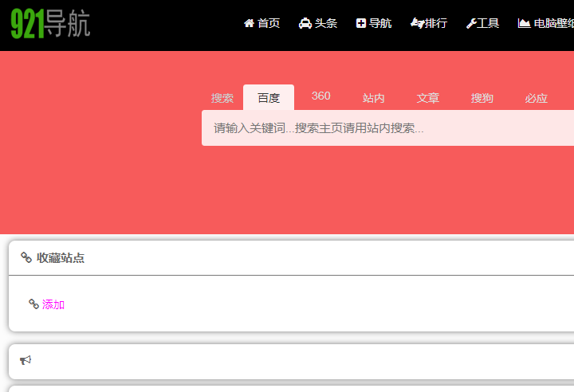Click the chain icon next to 添加
The width and height of the screenshot is (574, 392).
(x=33, y=304)
